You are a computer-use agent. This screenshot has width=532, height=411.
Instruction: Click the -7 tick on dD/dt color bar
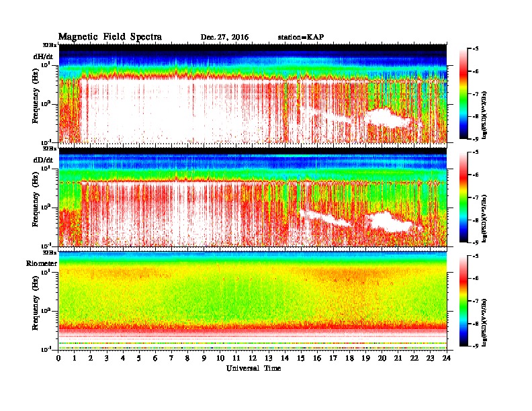tap(476, 197)
